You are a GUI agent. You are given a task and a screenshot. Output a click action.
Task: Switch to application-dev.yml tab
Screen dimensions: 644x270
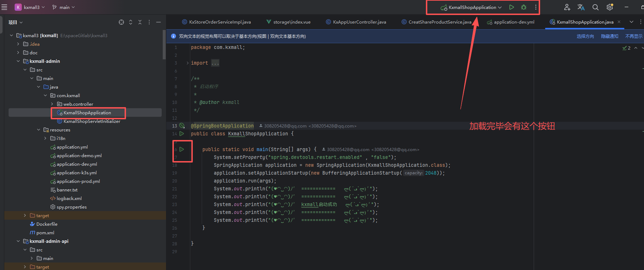tap(514, 22)
